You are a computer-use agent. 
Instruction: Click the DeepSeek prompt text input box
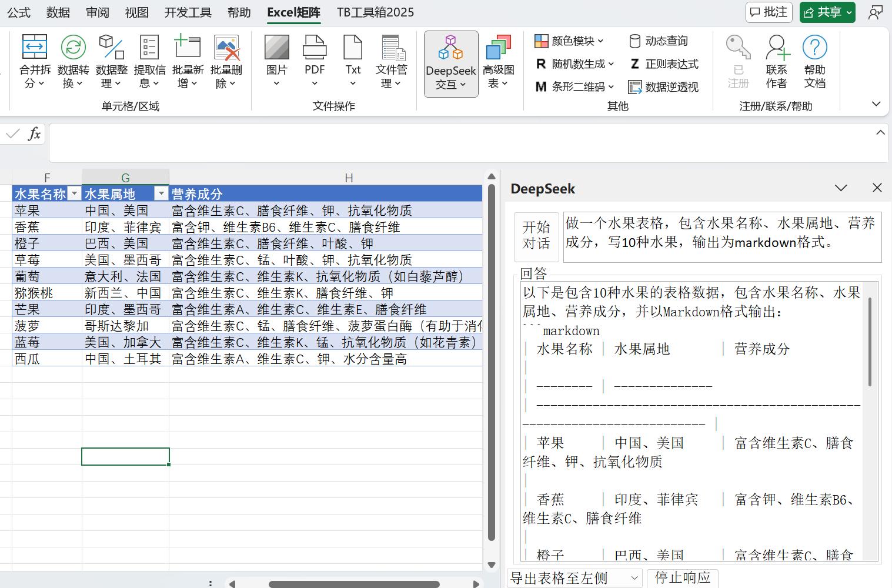(x=721, y=236)
